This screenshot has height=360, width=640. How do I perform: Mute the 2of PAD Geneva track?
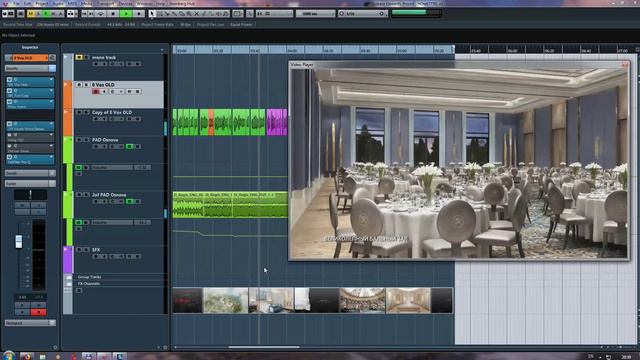79,195
